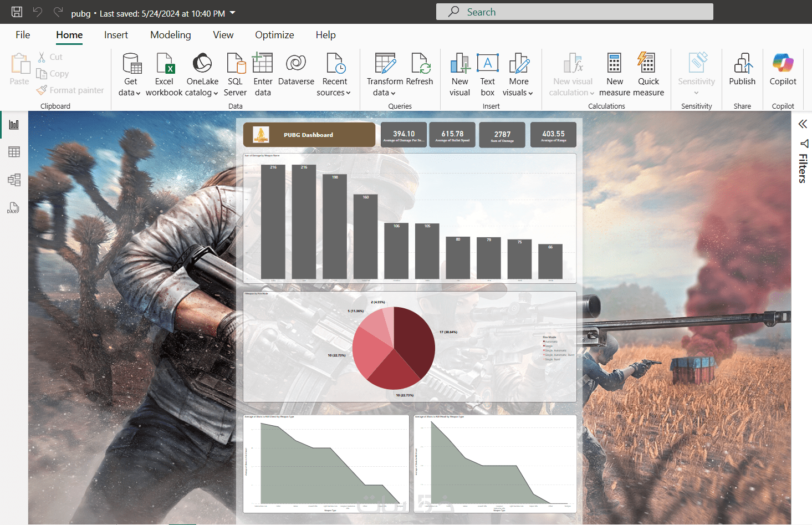Select the bar labeled 80
This screenshot has width=812, height=525.
pos(458,258)
